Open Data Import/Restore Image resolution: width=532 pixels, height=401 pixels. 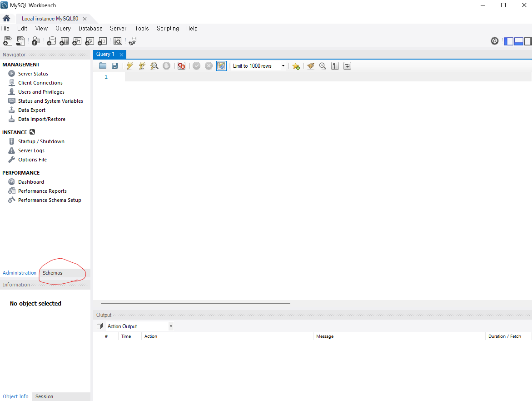(x=42, y=120)
